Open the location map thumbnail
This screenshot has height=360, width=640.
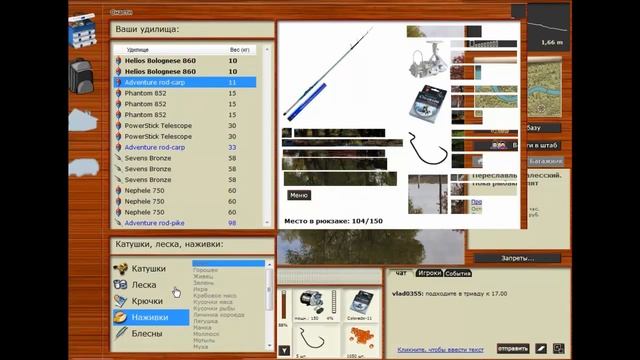[x=544, y=87]
